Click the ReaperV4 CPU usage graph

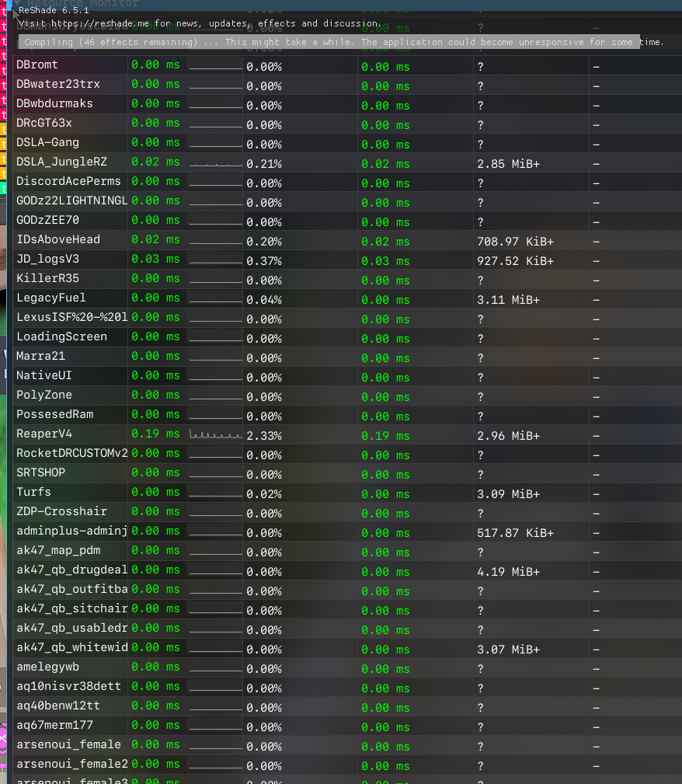(215, 434)
